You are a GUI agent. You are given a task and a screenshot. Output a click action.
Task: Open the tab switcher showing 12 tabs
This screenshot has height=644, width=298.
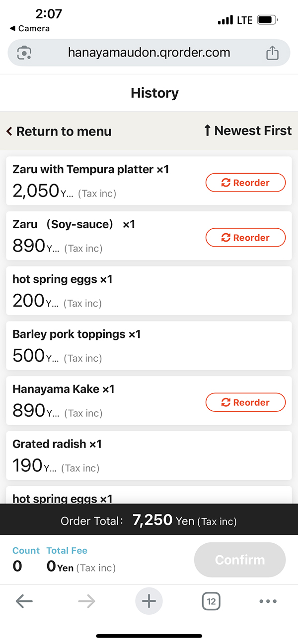coord(211,601)
